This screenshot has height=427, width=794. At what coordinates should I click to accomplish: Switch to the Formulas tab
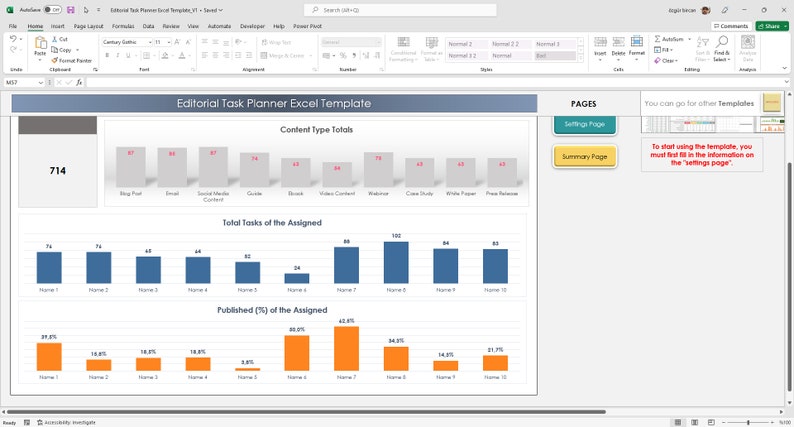coord(123,26)
